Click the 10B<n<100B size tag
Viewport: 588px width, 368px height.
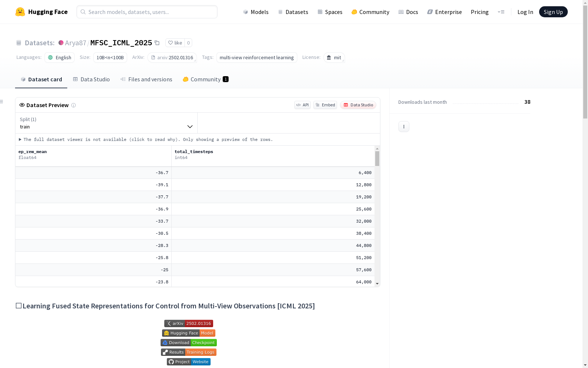(x=110, y=57)
